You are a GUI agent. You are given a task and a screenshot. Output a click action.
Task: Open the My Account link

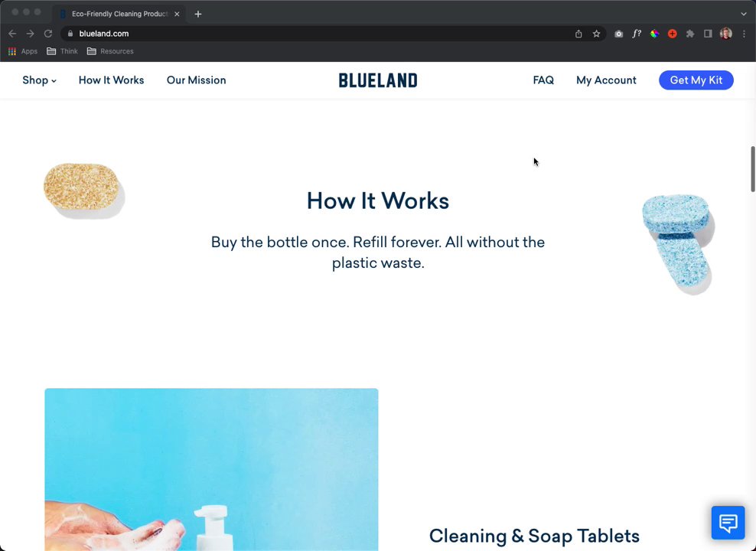(x=606, y=80)
